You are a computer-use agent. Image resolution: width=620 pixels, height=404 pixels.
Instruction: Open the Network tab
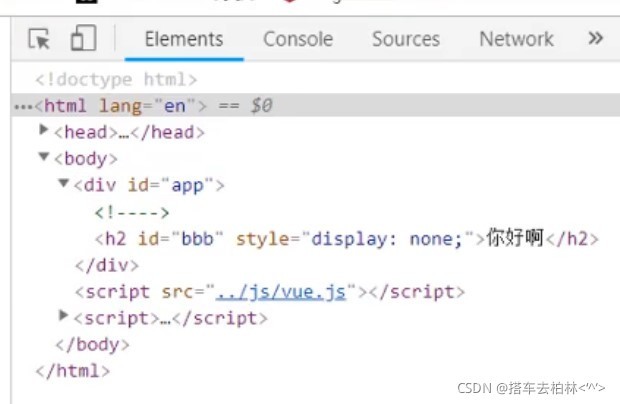tap(516, 39)
